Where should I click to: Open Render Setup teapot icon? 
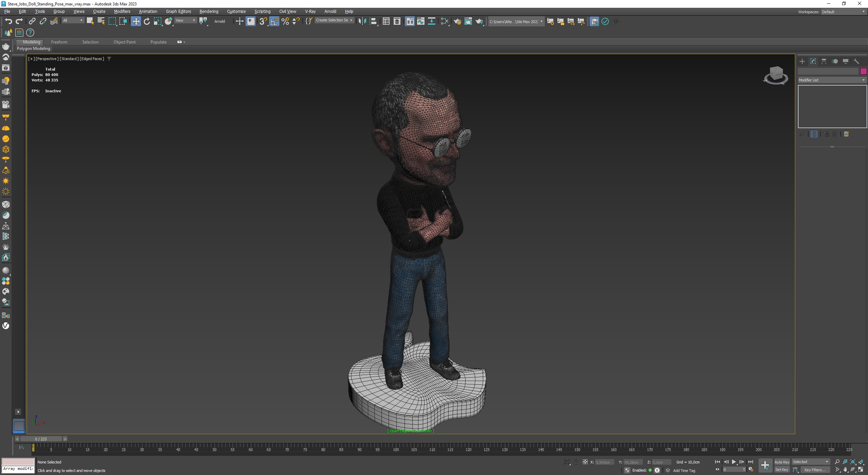[457, 21]
